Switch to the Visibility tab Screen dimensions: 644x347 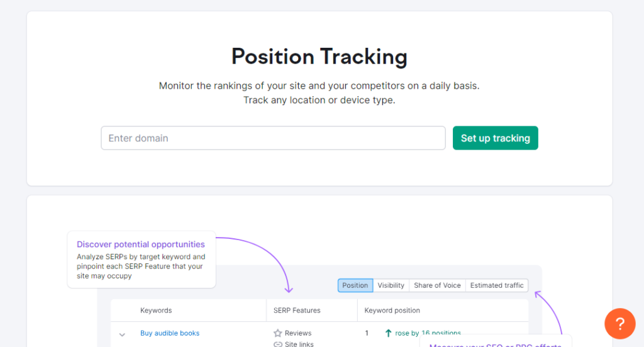click(x=391, y=285)
